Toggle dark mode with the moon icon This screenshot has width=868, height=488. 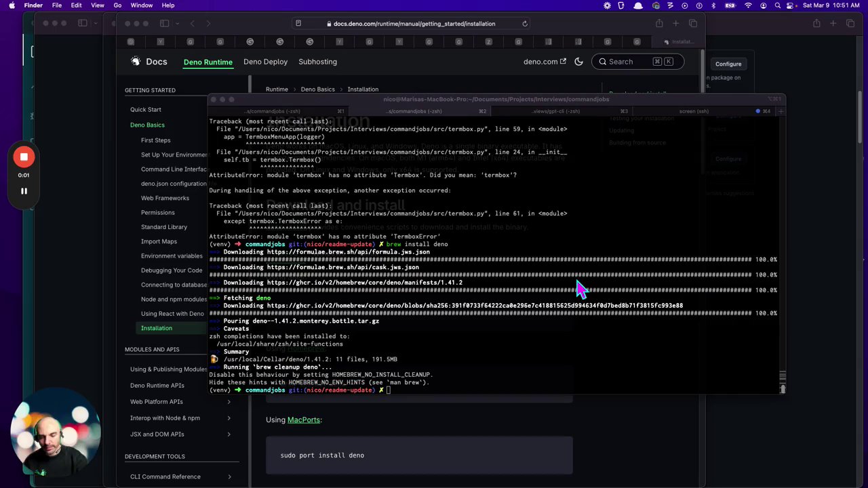(x=579, y=62)
